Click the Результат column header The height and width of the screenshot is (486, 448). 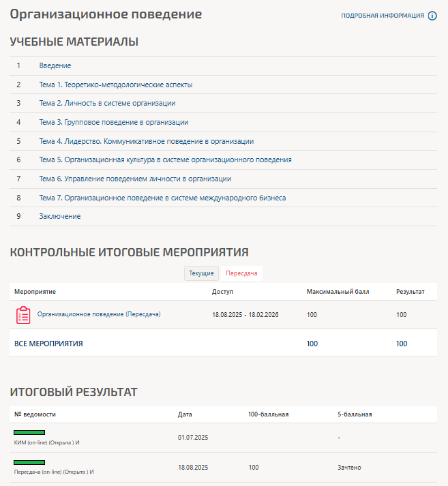point(410,292)
